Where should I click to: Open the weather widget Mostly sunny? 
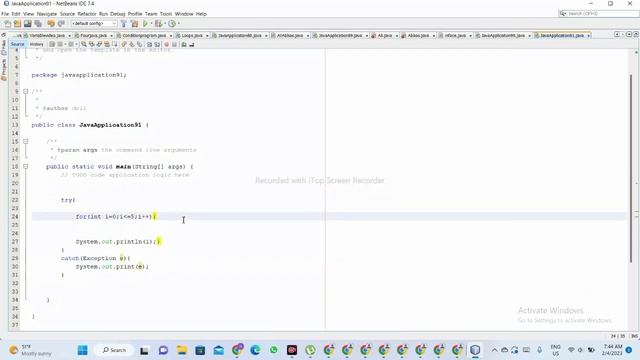31,350
